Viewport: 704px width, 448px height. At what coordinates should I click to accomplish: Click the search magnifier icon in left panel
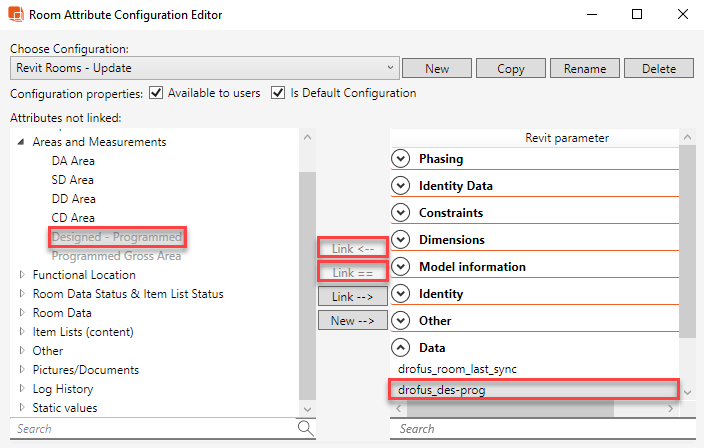[306, 428]
